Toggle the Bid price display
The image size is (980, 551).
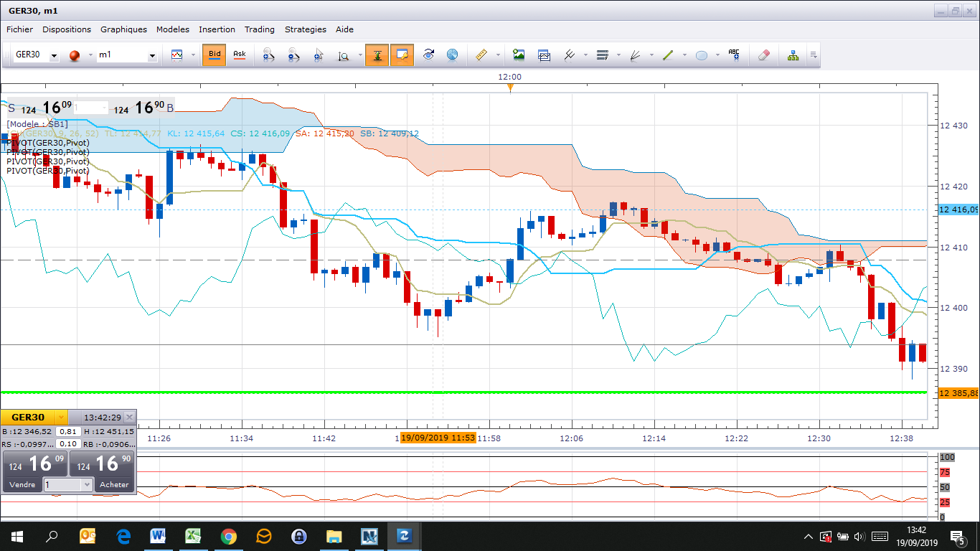[x=215, y=55]
